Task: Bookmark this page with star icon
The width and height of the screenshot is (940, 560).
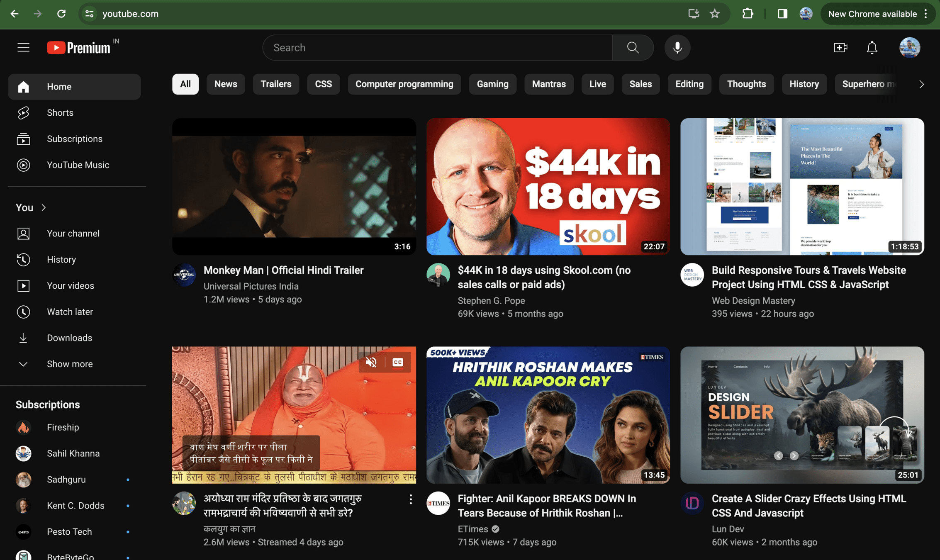Action: click(715, 14)
